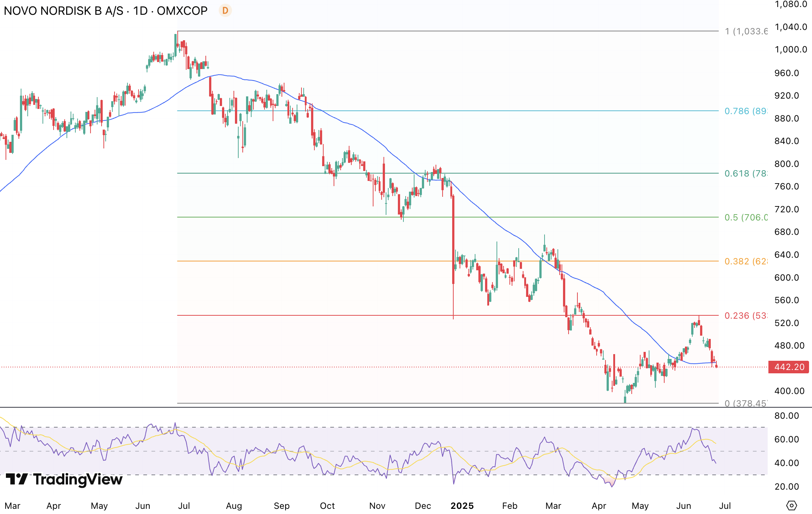Viewport: 812px width, 514px height.
Task: Click the RSI 20.00 scale label
Action: pyautogui.click(x=787, y=487)
